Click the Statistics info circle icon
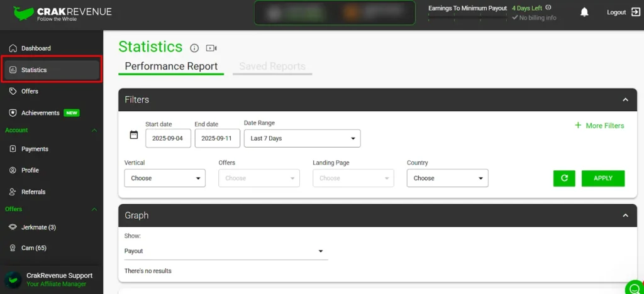This screenshot has width=644, height=294. (194, 48)
